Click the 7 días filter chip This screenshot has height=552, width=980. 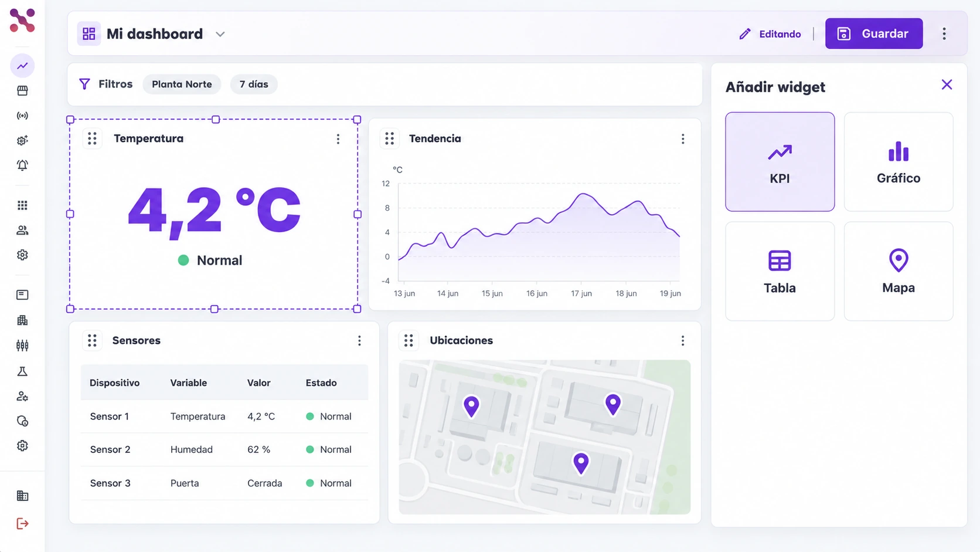click(254, 84)
